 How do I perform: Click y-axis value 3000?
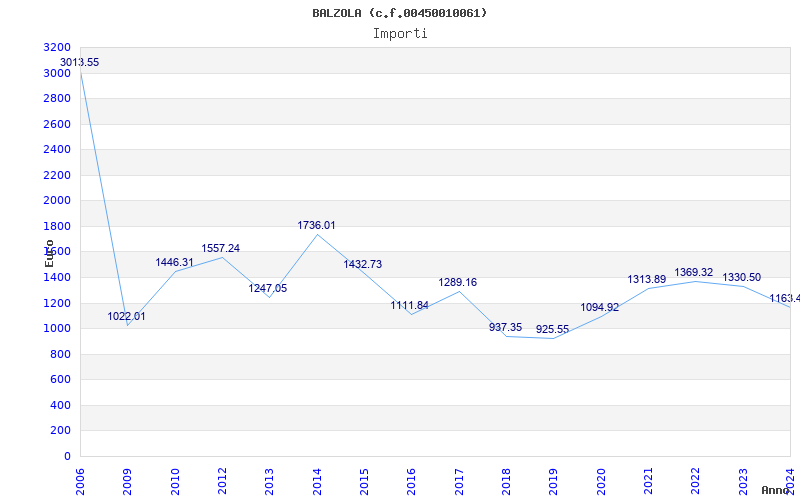pos(57,73)
